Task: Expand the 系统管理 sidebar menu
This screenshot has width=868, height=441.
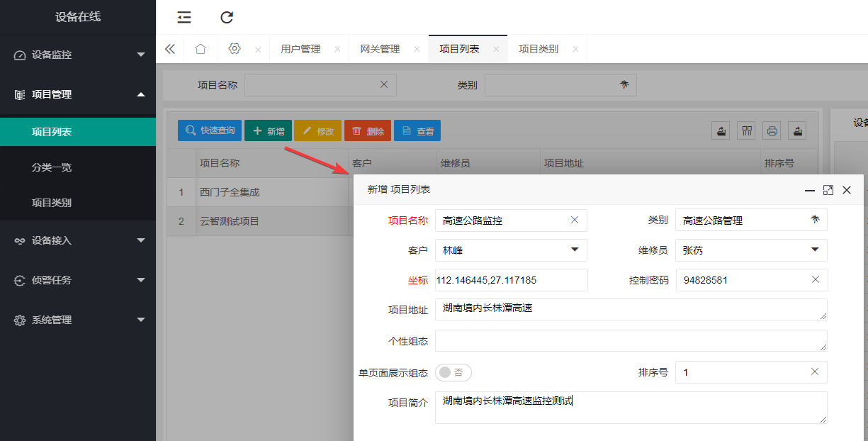Action: (78, 320)
